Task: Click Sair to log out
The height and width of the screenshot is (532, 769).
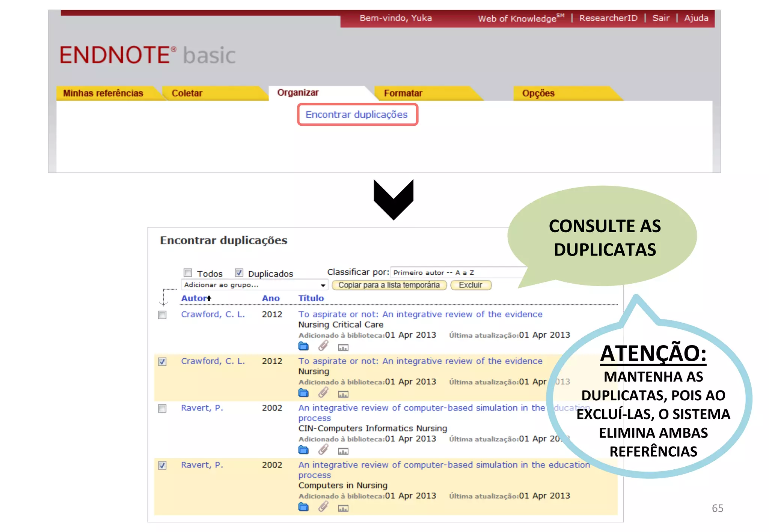Action: [661, 18]
